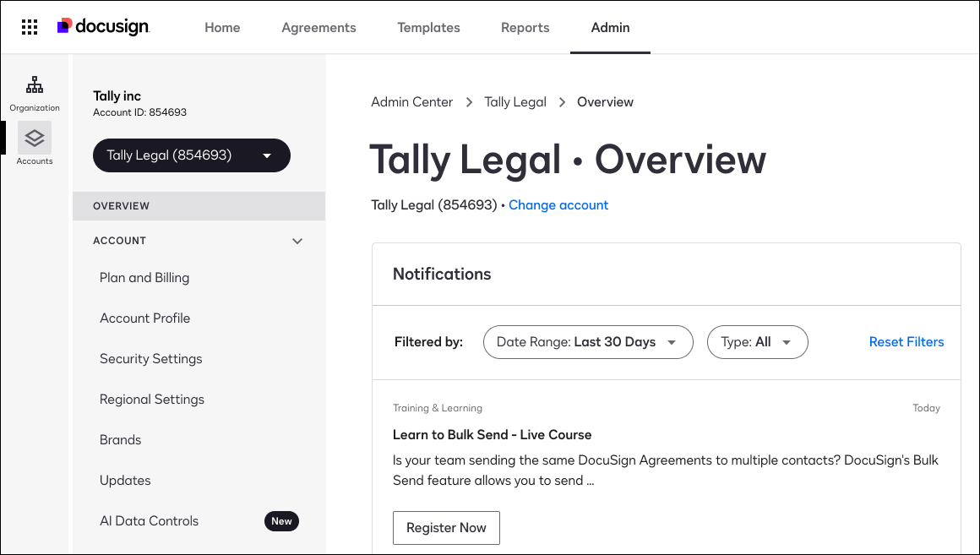Open the Tally Legal account switcher

(191, 155)
